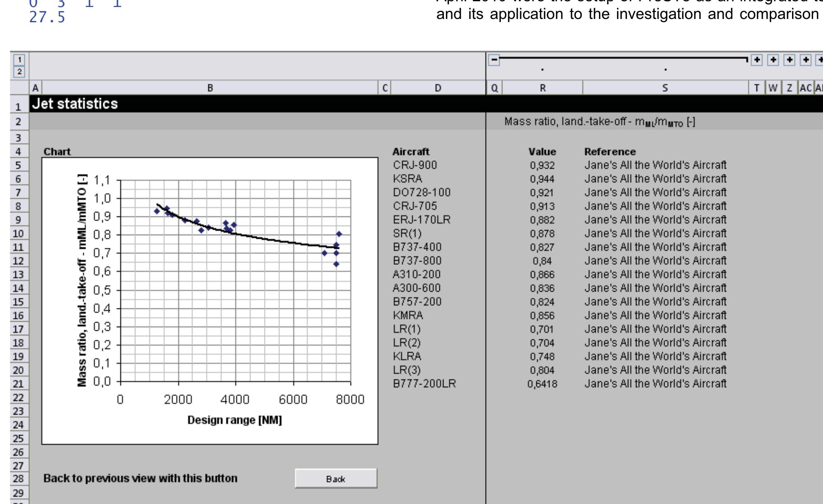The height and width of the screenshot is (504, 823).
Task: Click outline level 1 button
Action: pos(19,59)
